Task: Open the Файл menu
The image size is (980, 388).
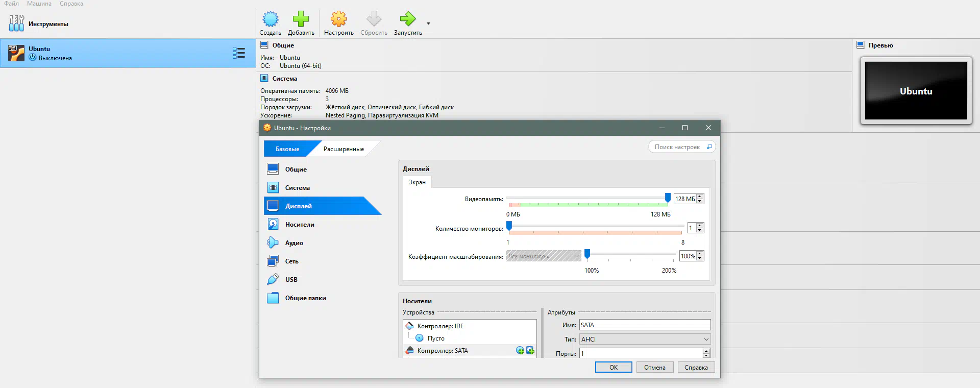Action: 11,4
